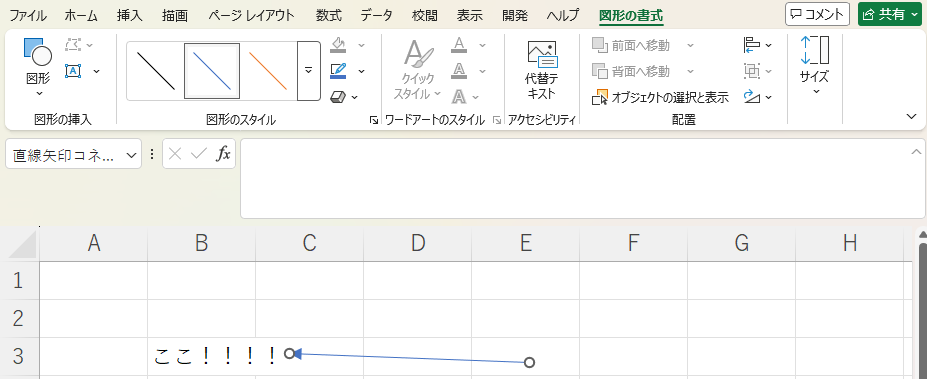927x379 pixels.
Task: Click 背面へ移動 send backward
Action: (631, 72)
